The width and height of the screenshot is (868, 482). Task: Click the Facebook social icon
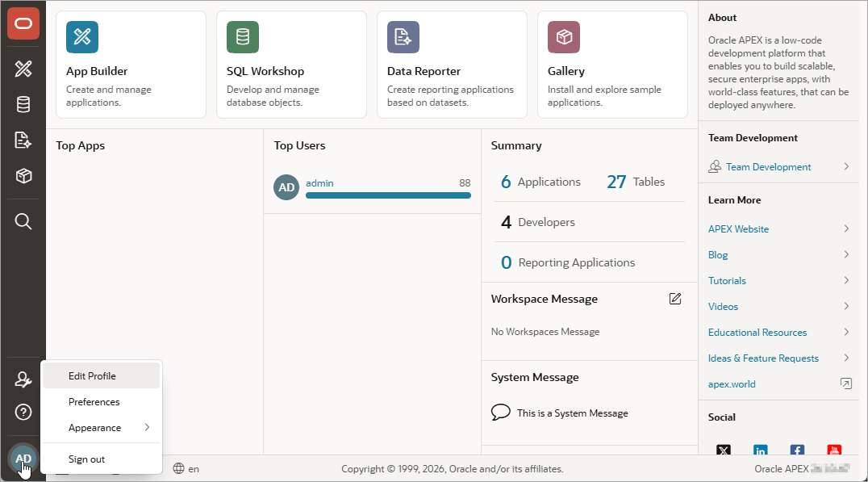[x=797, y=450]
